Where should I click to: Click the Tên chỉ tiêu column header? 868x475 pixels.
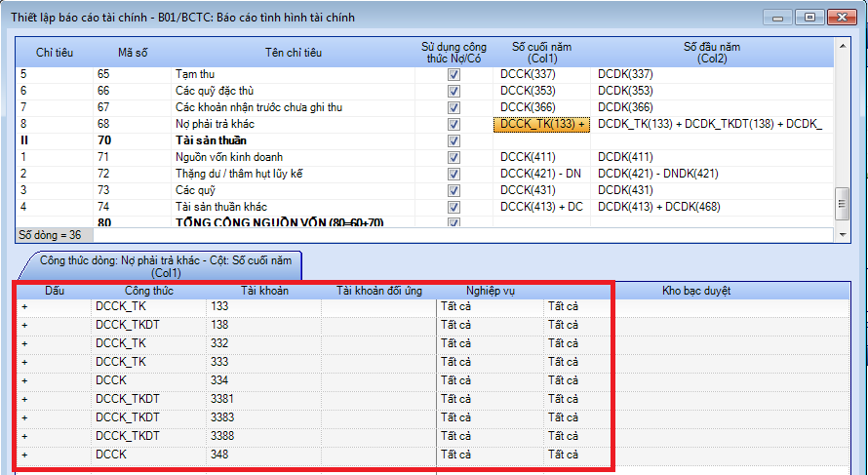coord(293,52)
